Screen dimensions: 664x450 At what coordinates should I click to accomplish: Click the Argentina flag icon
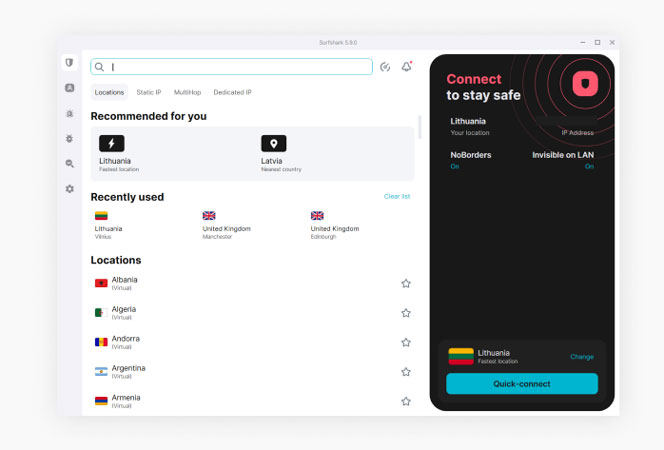101,372
